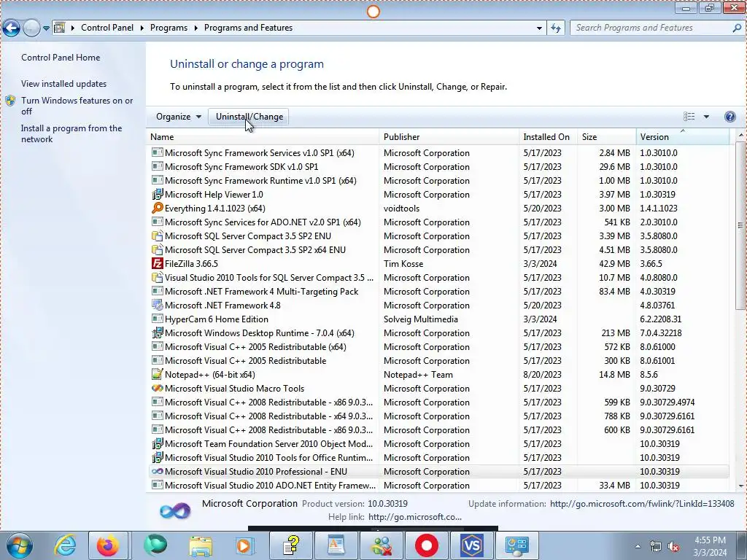
Task: Open the Organize dropdown menu
Action: coord(179,117)
